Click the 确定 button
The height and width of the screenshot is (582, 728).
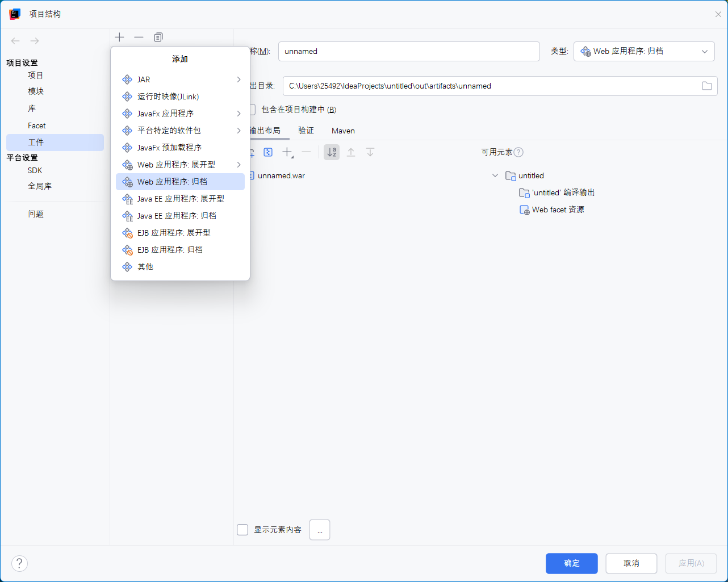(x=571, y=563)
